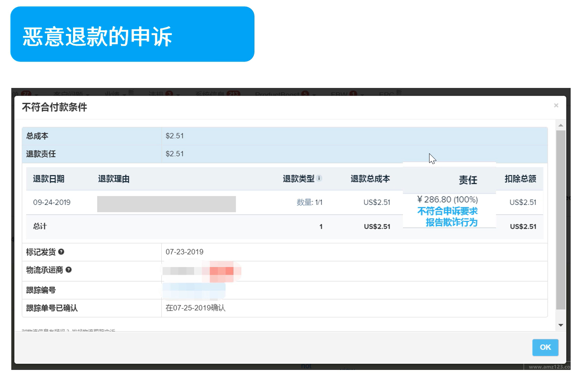Click the 扣除总额 column header
Image resolution: width=588 pixels, height=380 pixels.
[x=520, y=179]
